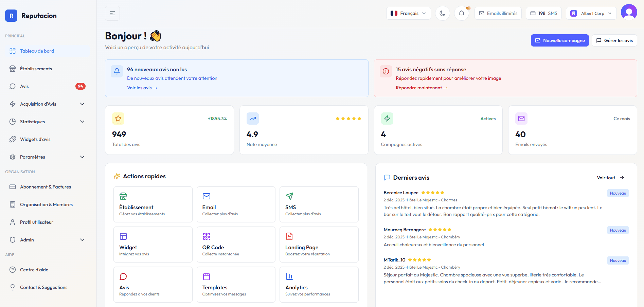This screenshot has height=307, width=644.
Task: Expand the Acquisition d'Avis sidebar menu
Action: coord(48,104)
